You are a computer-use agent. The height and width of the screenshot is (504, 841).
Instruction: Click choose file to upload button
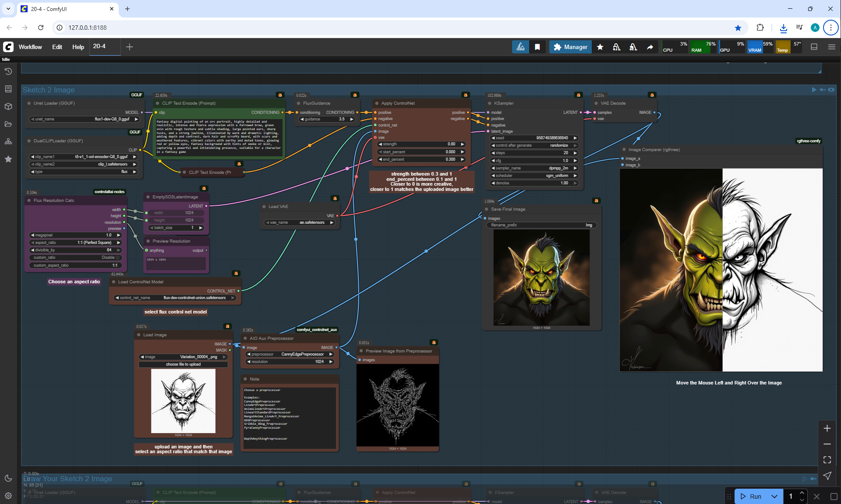tap(183, 364)
